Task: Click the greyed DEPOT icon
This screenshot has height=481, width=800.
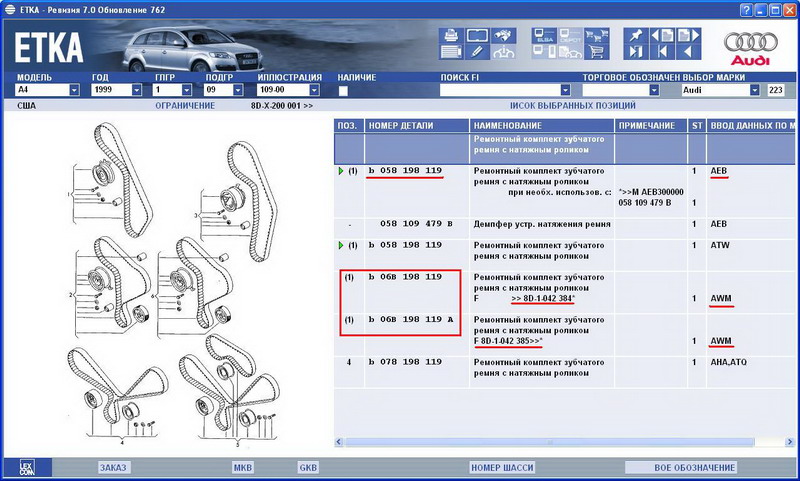Action: (570, 36)
